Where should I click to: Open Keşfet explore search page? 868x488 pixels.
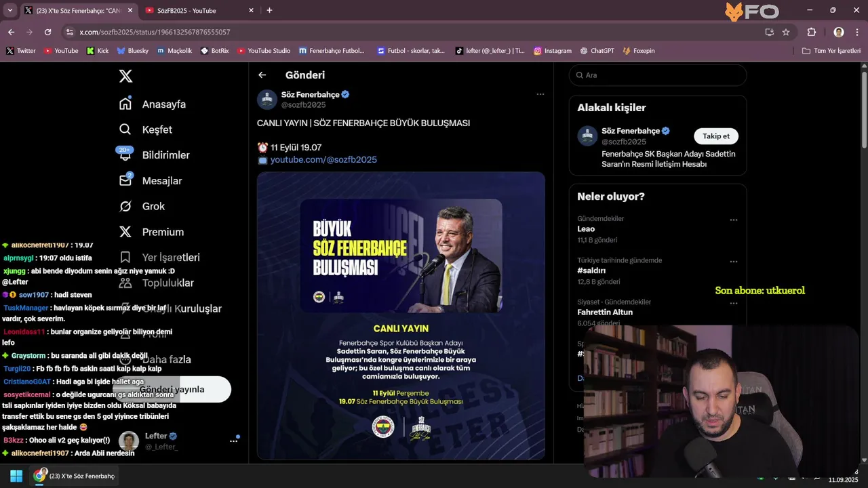click(x=146, y=129)
